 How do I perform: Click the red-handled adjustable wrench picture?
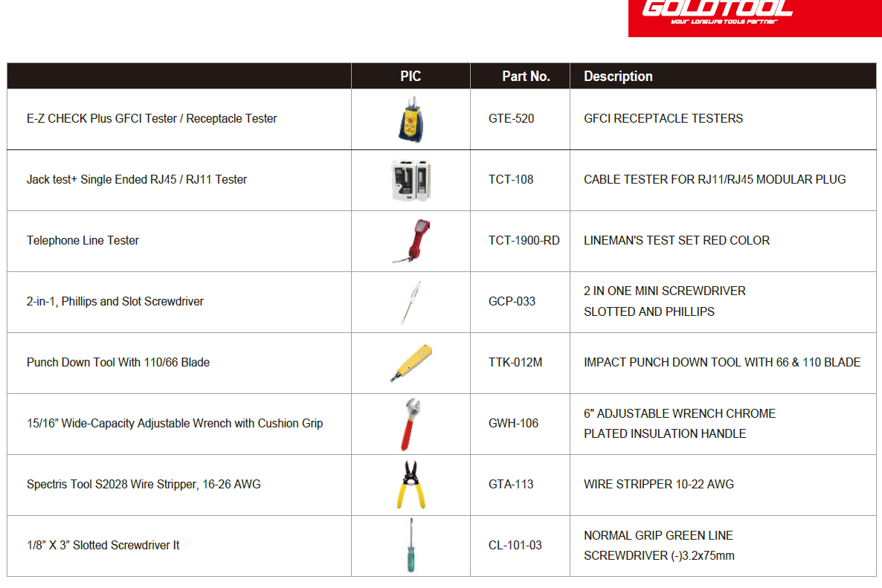(x=411, y=424)
